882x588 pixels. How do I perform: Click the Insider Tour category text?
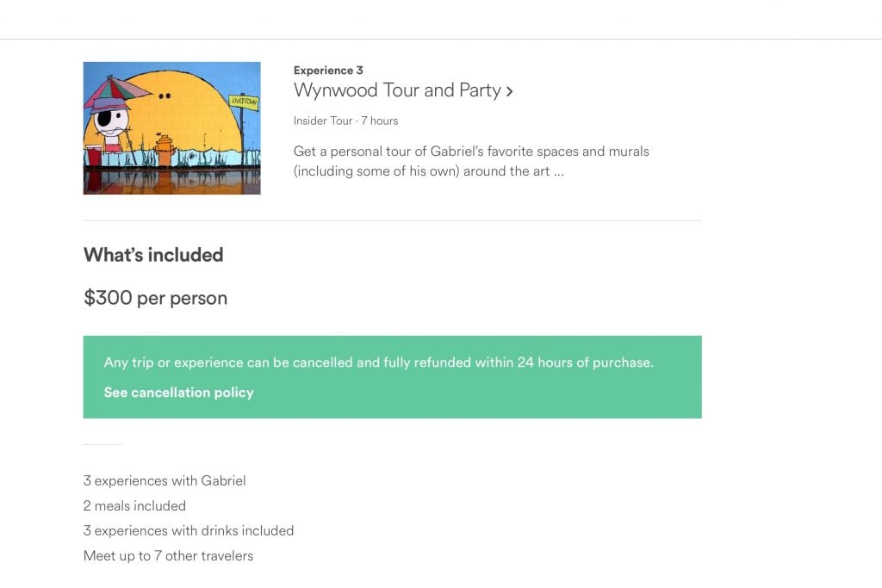pyautogui.click(x=323, y=121)
